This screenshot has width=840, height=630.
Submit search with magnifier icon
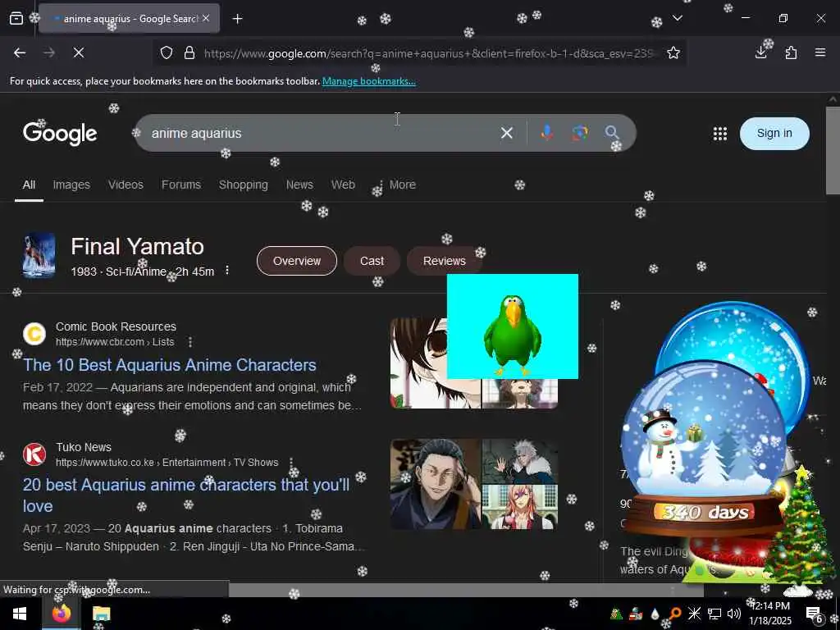(x=612, y=133)
